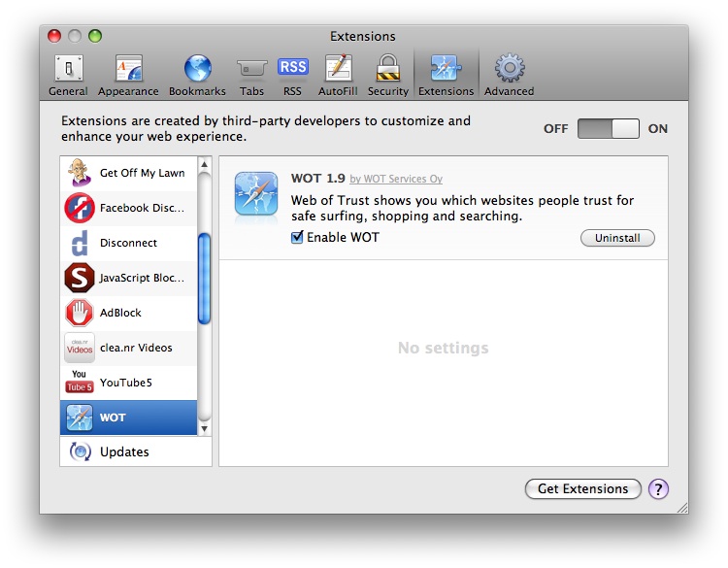Click the Get Extensions button
Viewport: 728px width, 568px height.
click(582, 488)
